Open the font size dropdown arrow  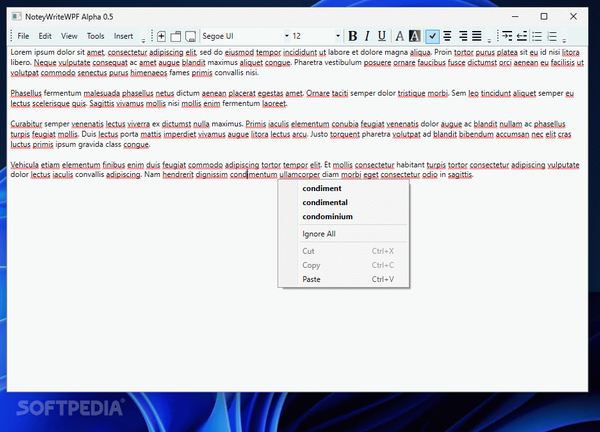pyautogui.click(x=338, y=36)
